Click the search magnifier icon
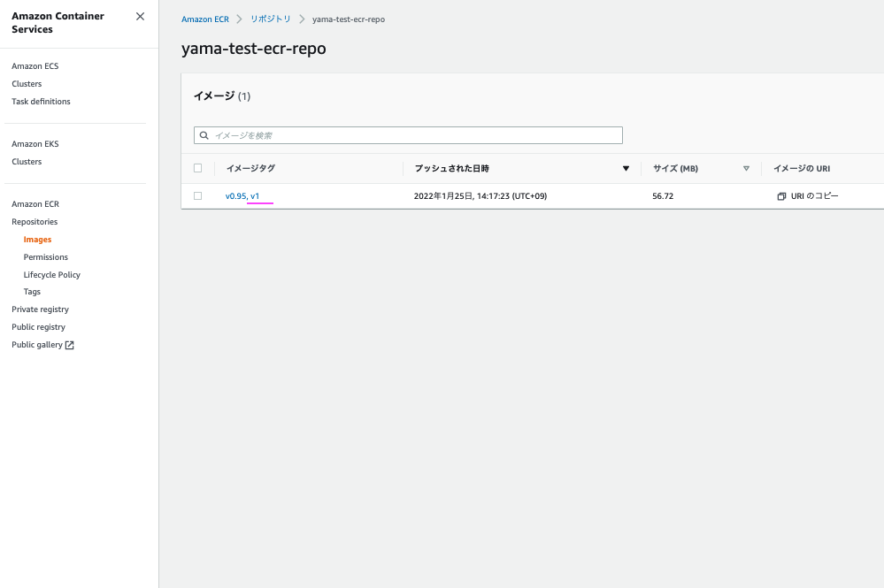 coord(204,135)
